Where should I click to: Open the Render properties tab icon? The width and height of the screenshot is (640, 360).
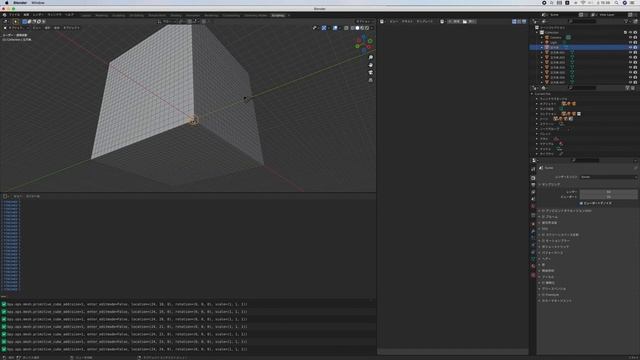(x=533, y=178)
